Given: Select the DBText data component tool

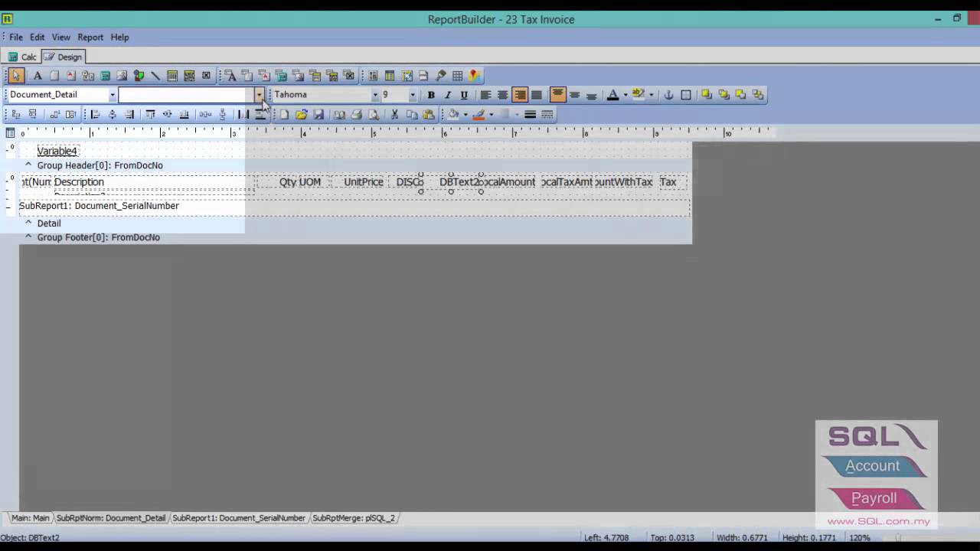Looking at the screenshot, I should tap(230, 76).
